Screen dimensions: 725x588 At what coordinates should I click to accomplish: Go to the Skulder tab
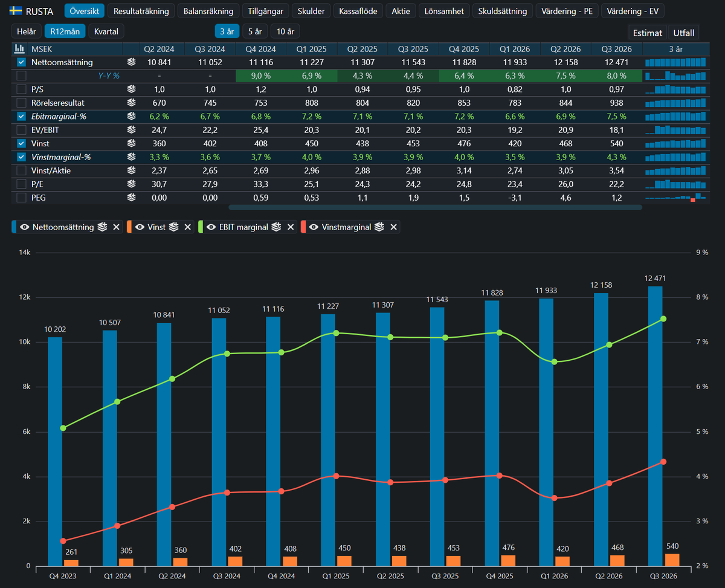point(311,11)
